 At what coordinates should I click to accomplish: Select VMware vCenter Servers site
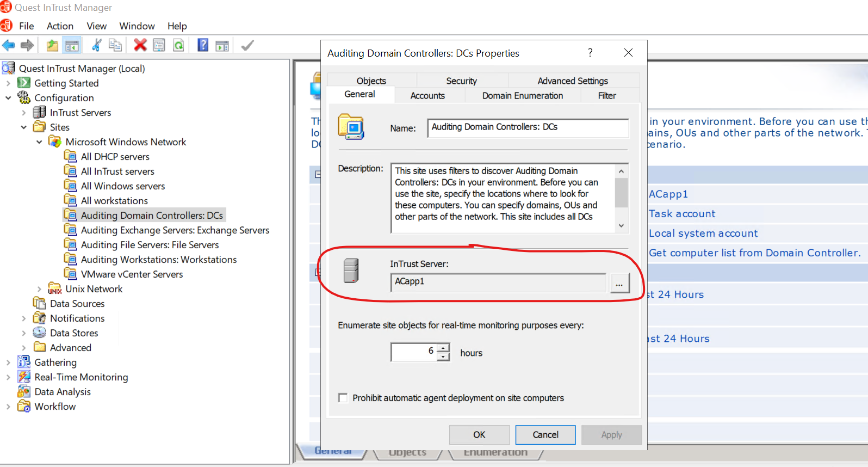(x=132, y=274)
